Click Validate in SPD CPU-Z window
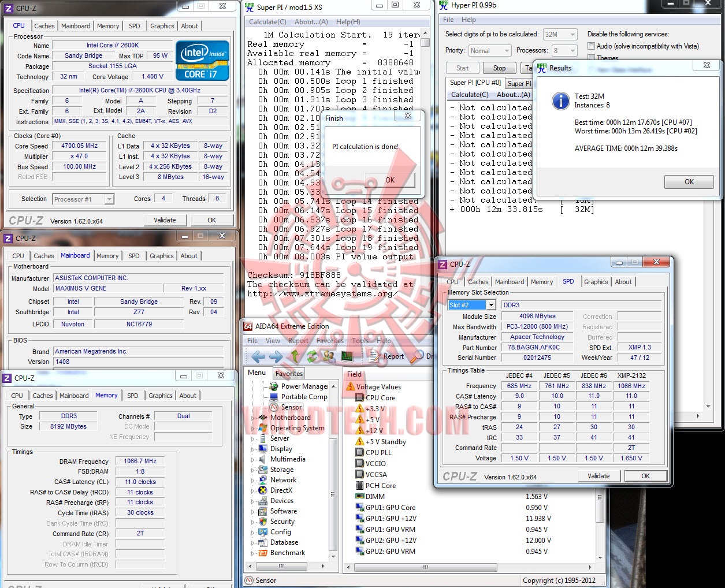Screen dimensions: 725x588 tap(598, 476)
